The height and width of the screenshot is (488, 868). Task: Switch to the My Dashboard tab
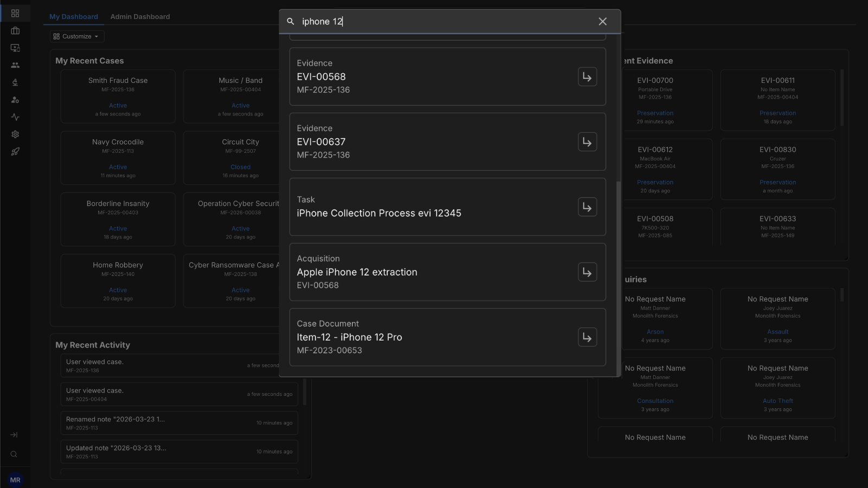pos(74,17)
